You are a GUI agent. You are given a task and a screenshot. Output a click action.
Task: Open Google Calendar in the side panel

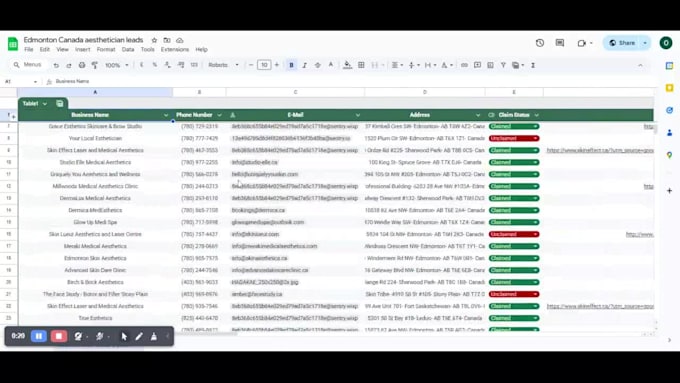click(670, 66)
